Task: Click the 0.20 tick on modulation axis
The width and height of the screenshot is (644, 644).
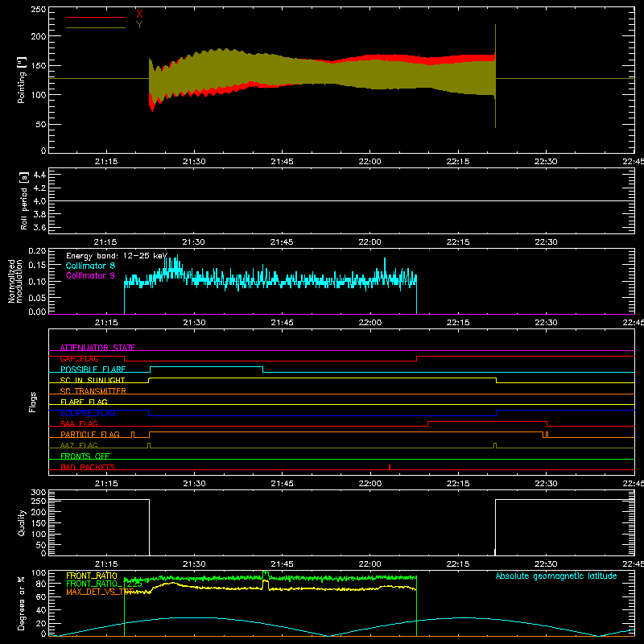Action: pos(37,251)
